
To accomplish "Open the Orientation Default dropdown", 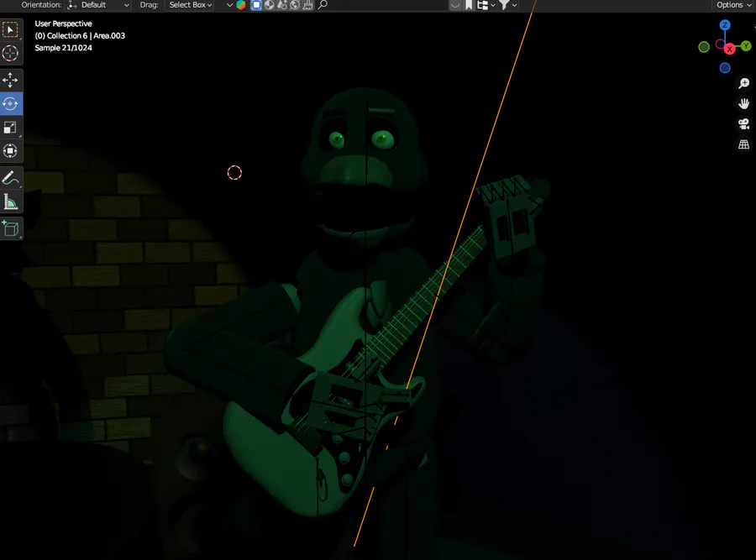I will (99, 5).
